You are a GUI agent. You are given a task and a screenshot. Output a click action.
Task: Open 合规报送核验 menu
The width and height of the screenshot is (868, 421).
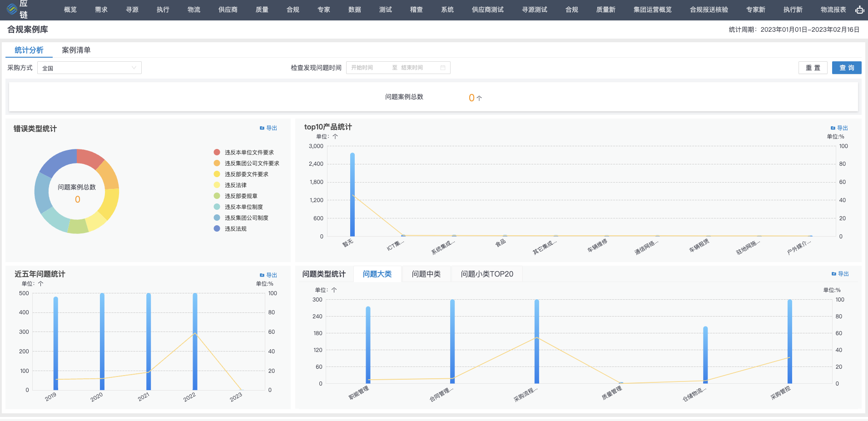click(709, 10)
